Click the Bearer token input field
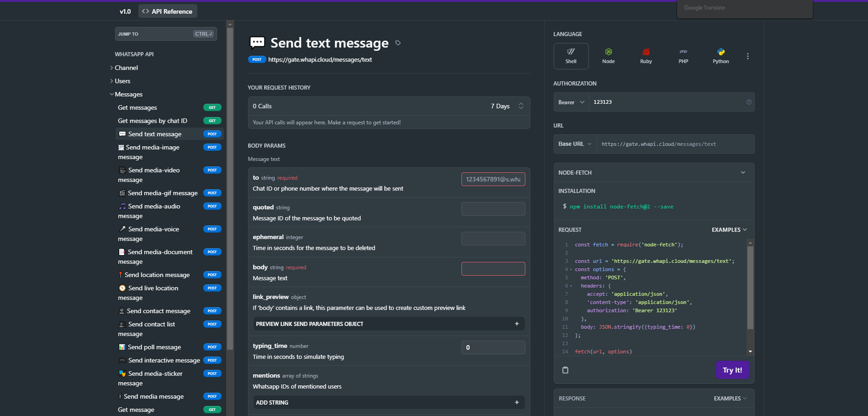868x416 pixels. click(667, 102)
